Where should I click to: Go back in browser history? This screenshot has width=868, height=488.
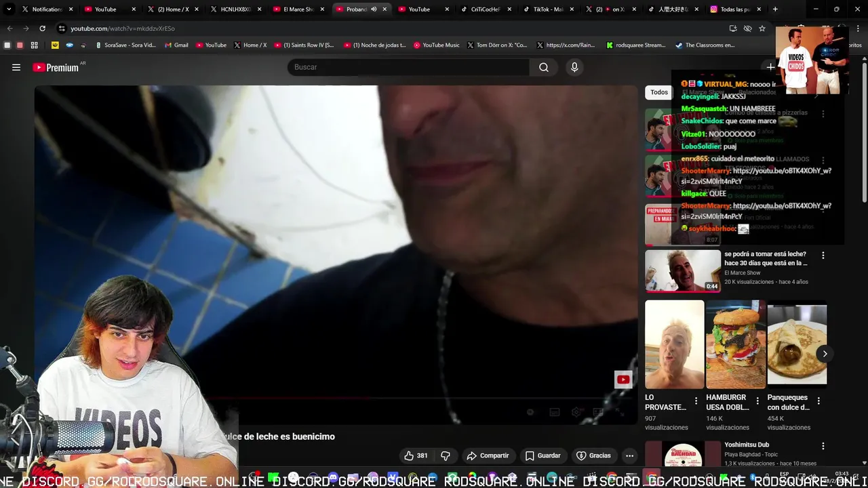tap(9, 28)
